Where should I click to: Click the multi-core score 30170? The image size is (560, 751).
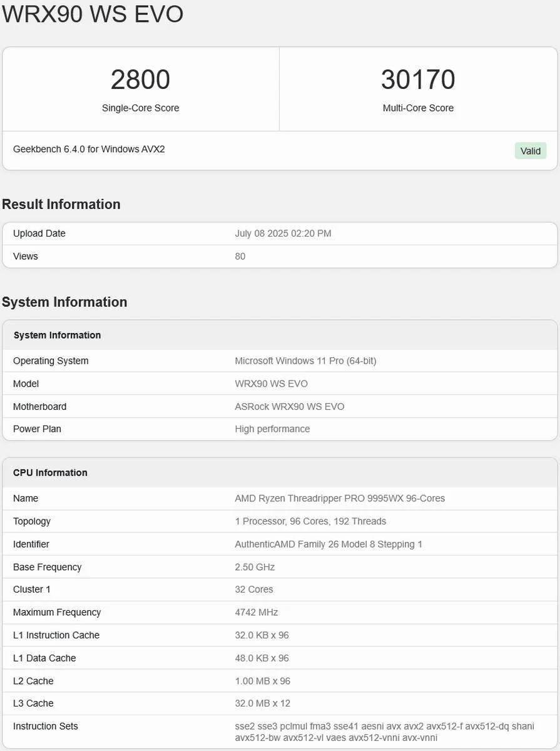(418, 80)
